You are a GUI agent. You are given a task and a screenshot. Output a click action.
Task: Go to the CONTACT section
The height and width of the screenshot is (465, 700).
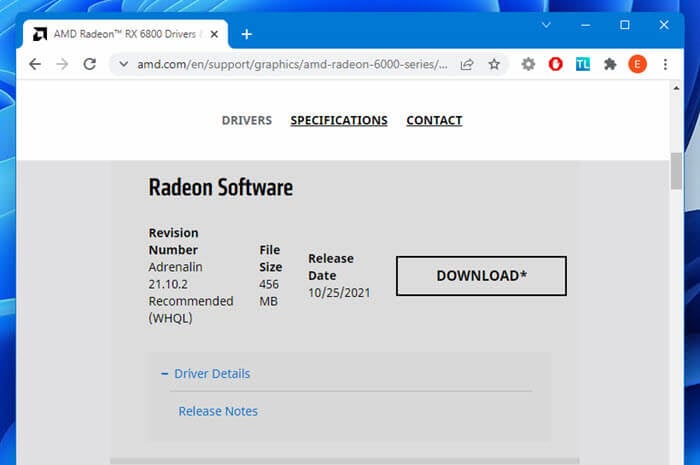click(434, 120)
